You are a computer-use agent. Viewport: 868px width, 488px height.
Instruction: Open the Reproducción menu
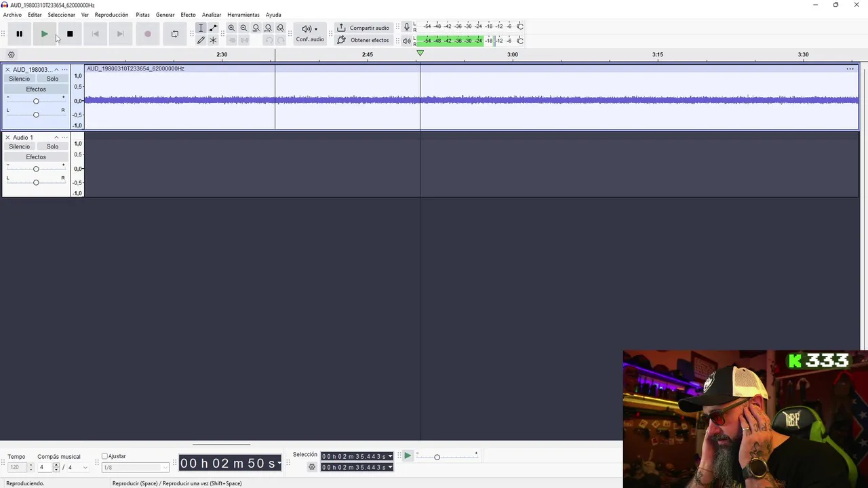pos(111,15)
